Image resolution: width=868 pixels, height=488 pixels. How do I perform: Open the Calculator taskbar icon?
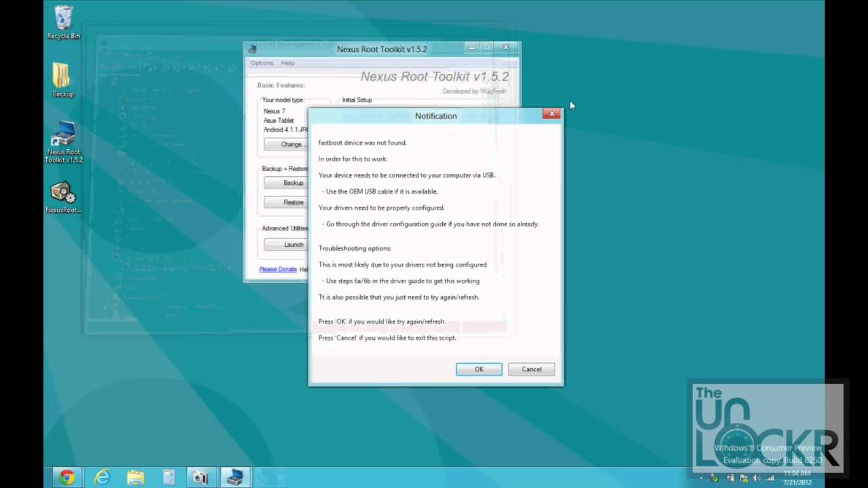[x=168, y=478]
